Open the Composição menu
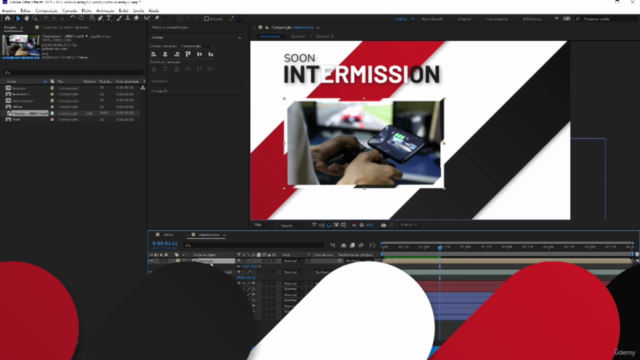The width and height of the screenshot is (640, 360). tap(46, 11)
